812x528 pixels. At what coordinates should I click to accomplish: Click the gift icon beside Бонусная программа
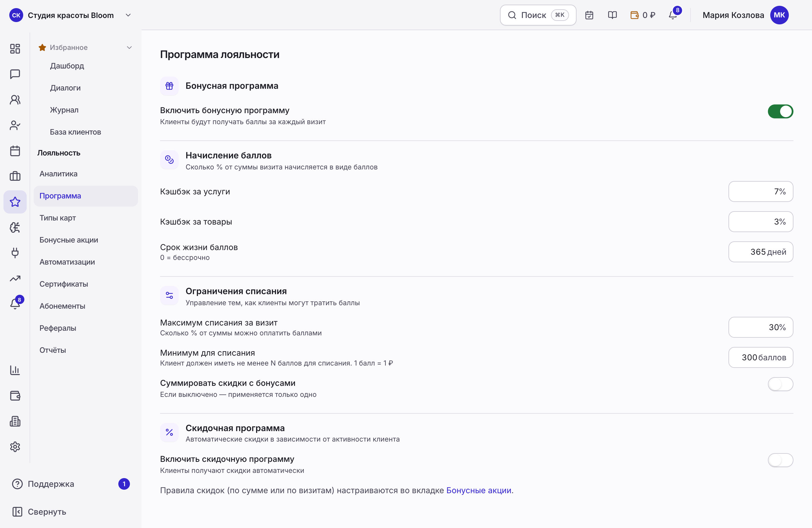click(169, 86)
